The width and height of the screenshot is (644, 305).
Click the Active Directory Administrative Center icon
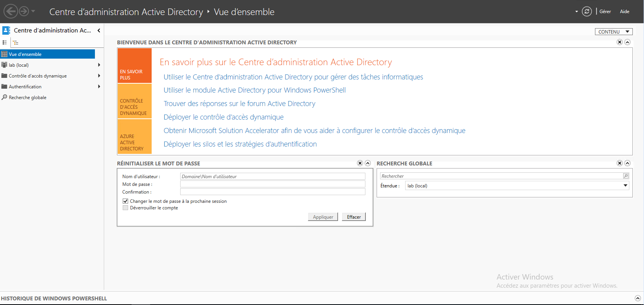click(6, 30)
